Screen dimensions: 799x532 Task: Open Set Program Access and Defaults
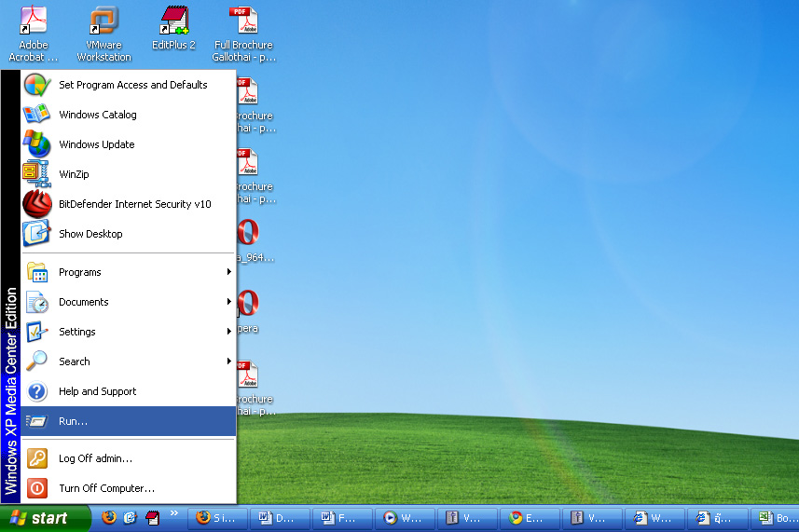tap(129, 85)
